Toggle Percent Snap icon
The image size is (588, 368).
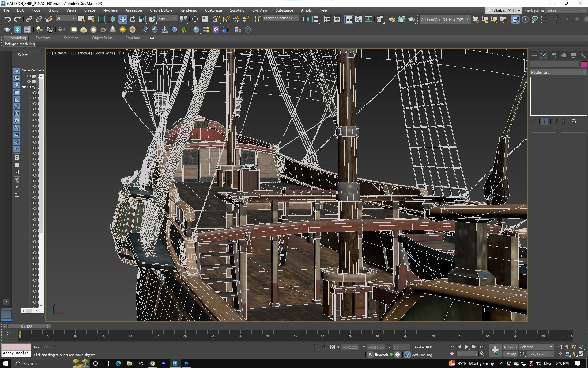[x=236, y=19]
